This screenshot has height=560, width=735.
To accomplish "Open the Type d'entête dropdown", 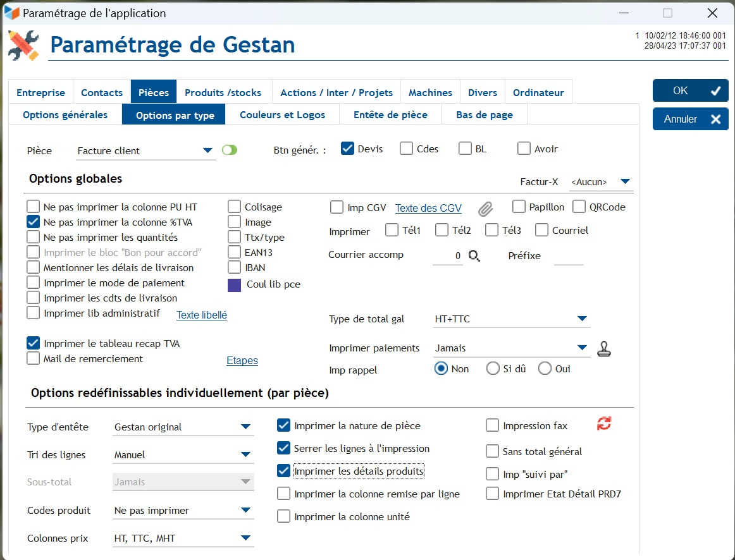I will click(x=245, y=427).
